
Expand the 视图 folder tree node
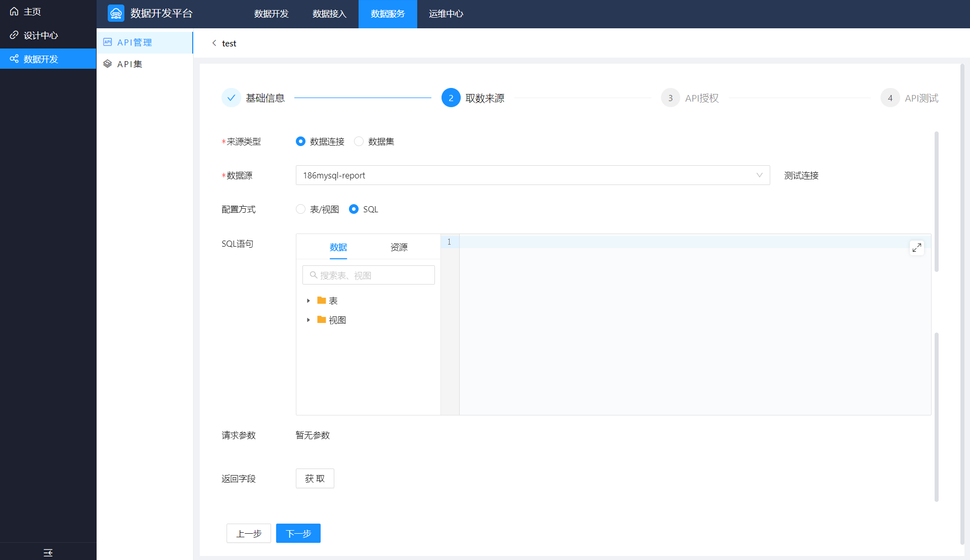(x=308, y=320)
